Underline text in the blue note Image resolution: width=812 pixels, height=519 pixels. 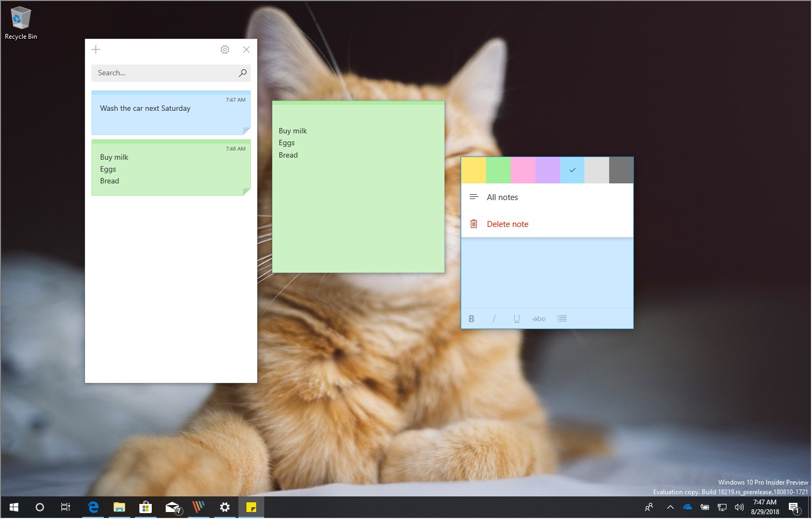pos(517,318)
